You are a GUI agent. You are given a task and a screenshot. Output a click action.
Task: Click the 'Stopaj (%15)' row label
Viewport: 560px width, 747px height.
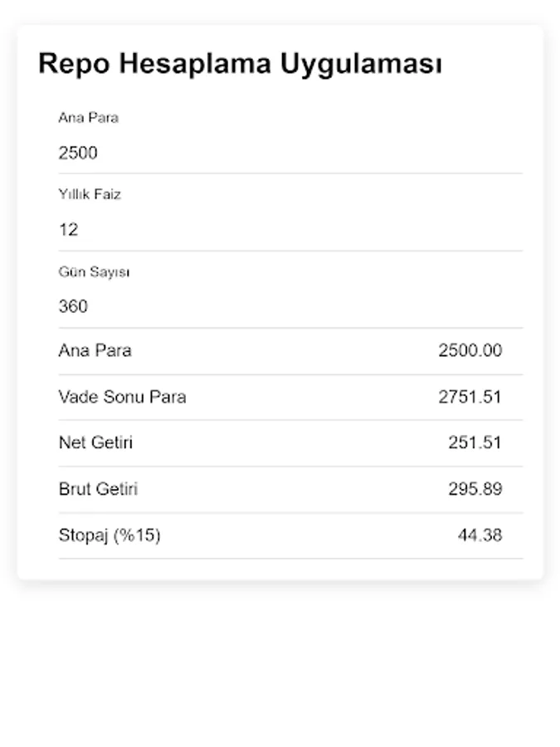click(109, 535)
